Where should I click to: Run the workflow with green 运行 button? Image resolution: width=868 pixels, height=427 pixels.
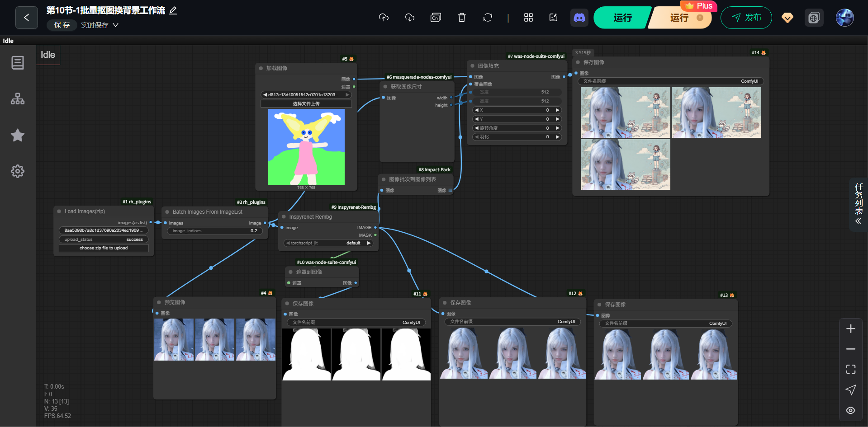tap(623, 18)
